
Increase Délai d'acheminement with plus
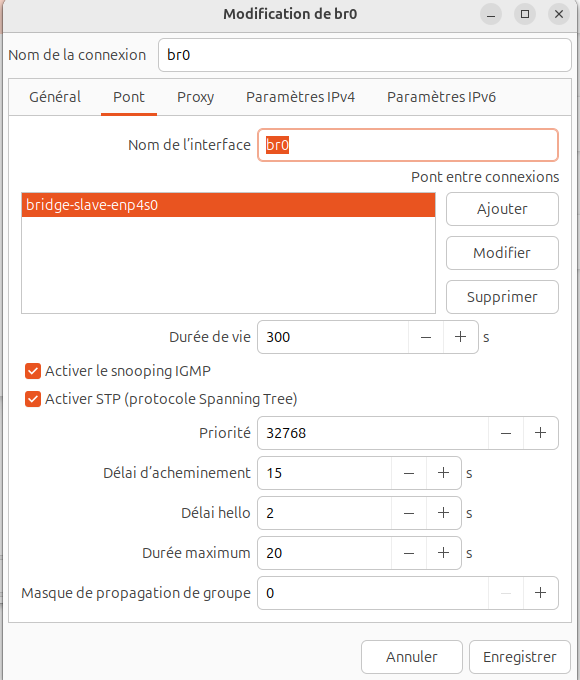(443, 473)
